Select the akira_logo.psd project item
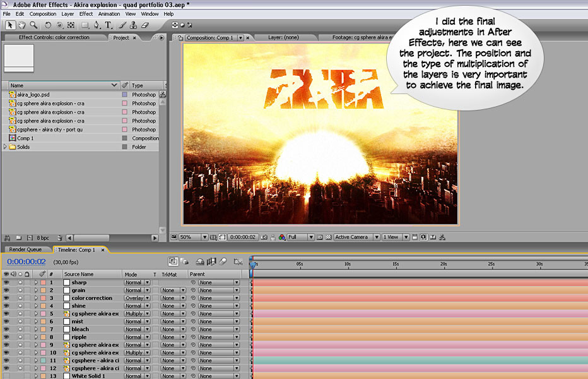The width and height of the screenshot is (588, 379). click(33, 95)
